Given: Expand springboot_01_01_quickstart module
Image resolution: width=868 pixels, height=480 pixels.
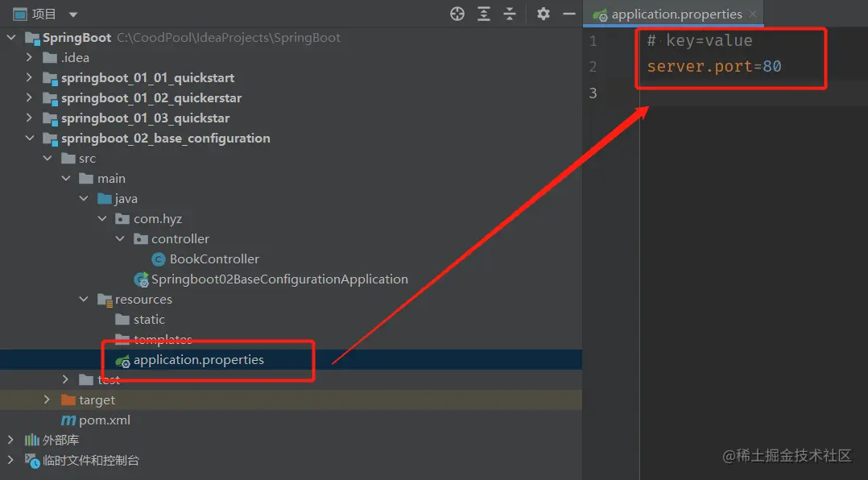Looking at the screenshot, I should [x=29, y=77].
